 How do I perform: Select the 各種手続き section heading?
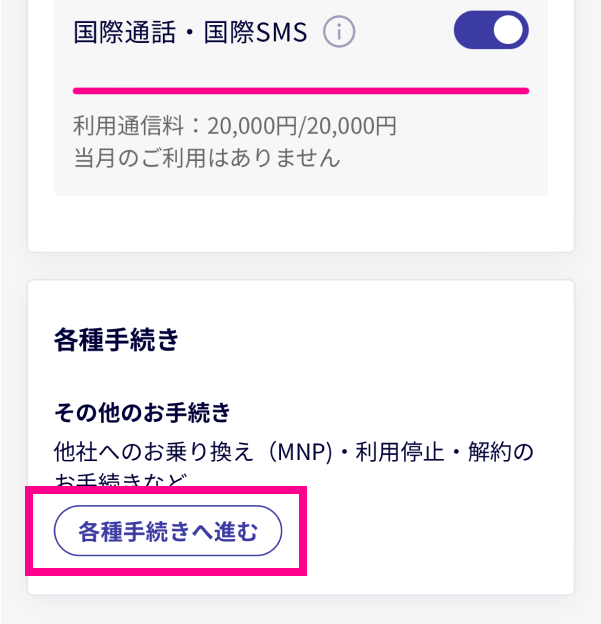tap(117, 340)
